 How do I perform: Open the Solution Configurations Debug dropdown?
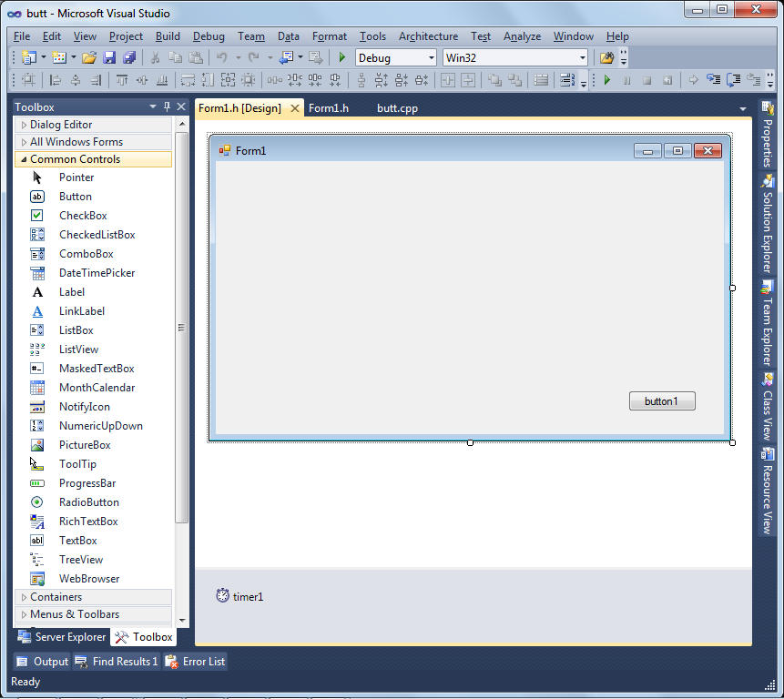tap(432, 58)
